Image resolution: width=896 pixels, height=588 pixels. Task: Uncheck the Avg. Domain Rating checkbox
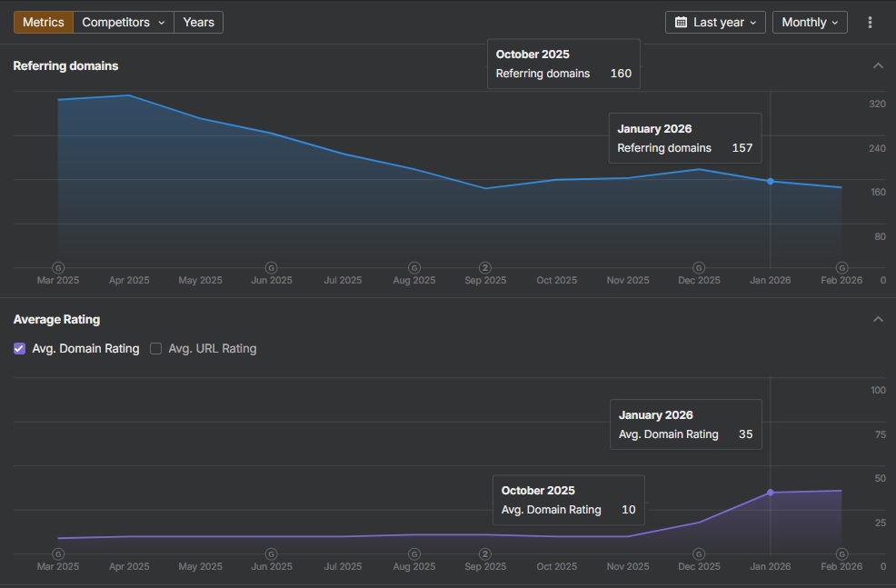coord(19,348)
